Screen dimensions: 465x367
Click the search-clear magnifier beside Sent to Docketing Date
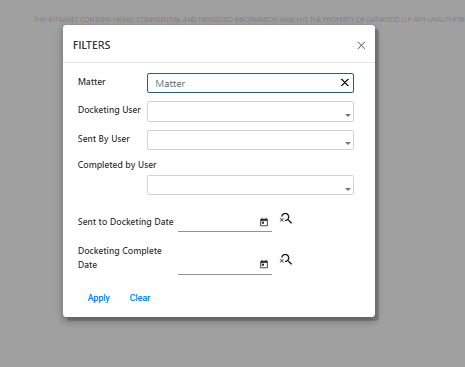point(286,219)
